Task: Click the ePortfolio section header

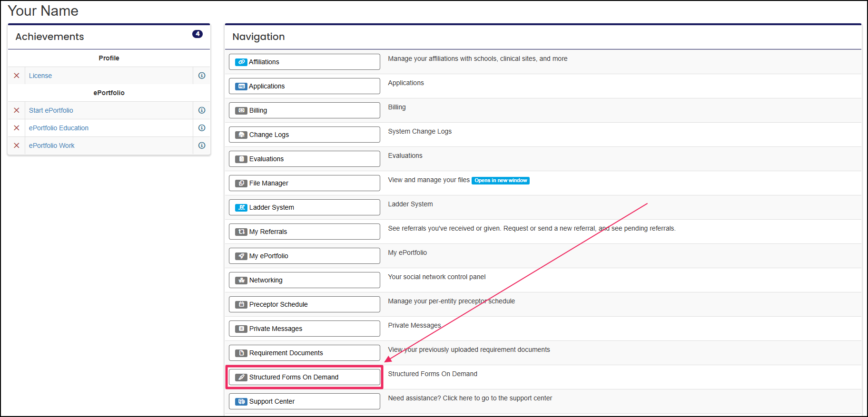Action: (x=109, y=93)
